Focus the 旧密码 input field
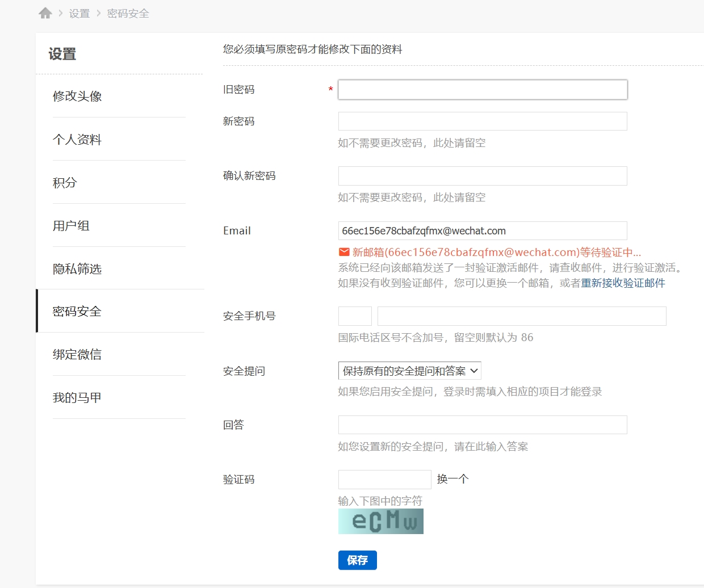The image size is (704, 588). (483, 90)
